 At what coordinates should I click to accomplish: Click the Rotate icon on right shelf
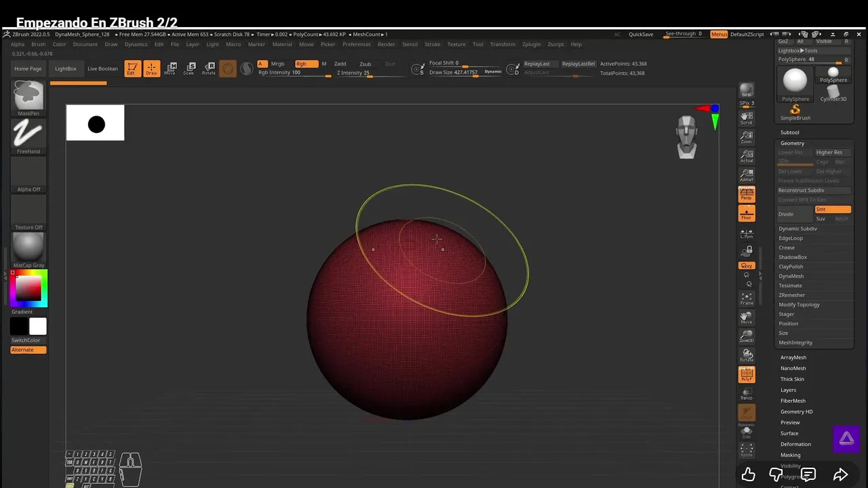click(x=747, y=355)
